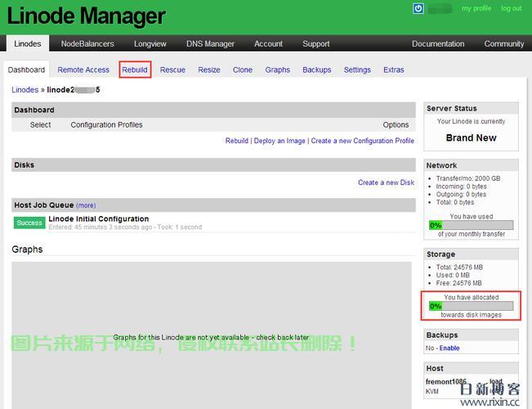Click the storage allocation progress bar
Screen dimensions: 532x409
pos(471,306)
